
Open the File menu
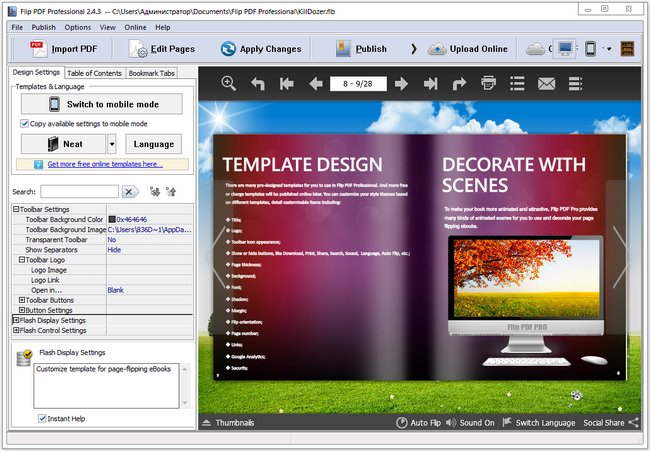coord(17,27)
